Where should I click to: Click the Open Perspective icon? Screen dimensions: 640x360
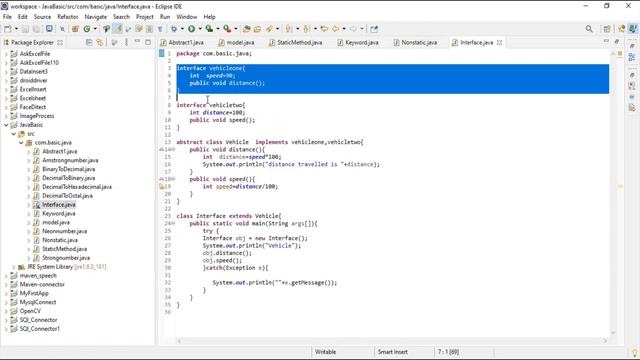coord(607,29)
